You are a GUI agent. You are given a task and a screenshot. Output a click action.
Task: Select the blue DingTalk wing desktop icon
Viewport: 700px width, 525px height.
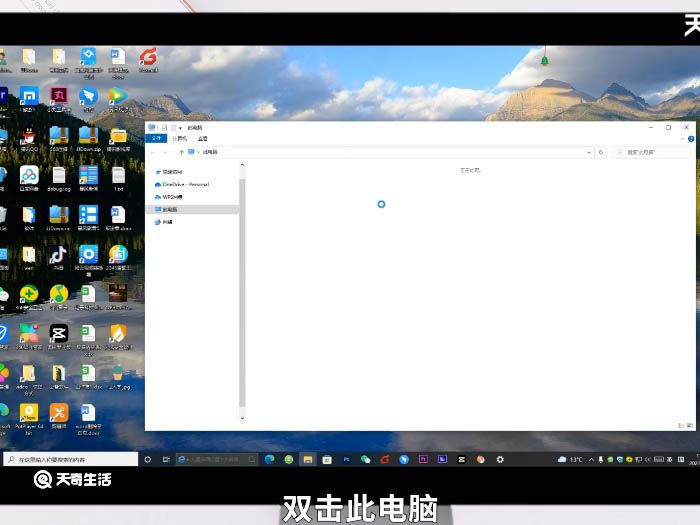(88, 99)
